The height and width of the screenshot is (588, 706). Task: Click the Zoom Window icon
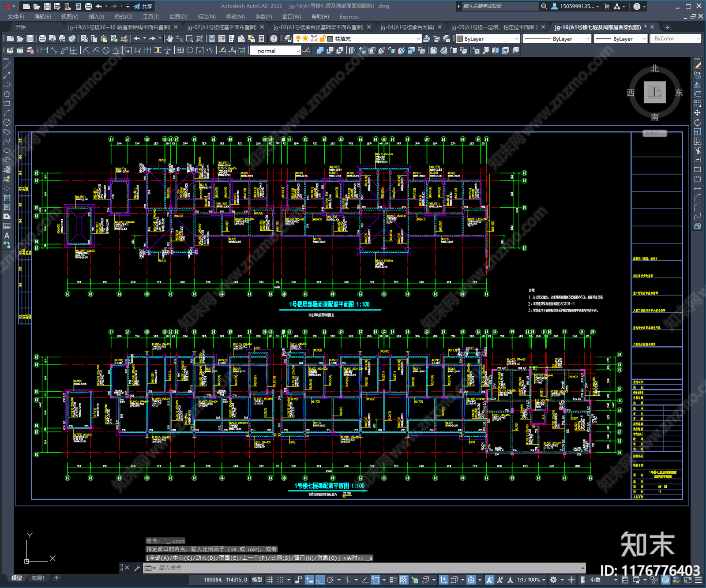(x=190, y=39)
